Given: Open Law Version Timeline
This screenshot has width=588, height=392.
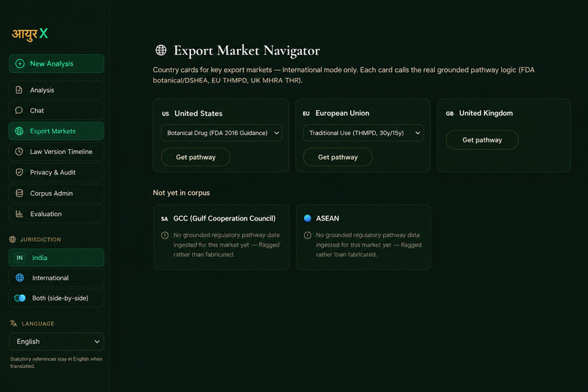Looking at the screenshot, I should point(56,152).
